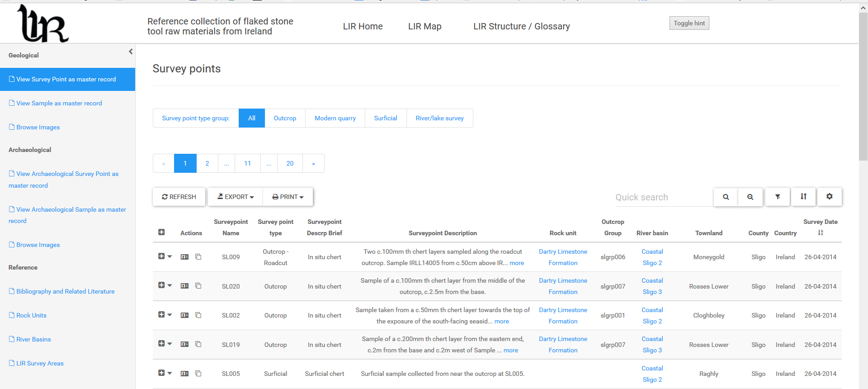The width and height of the screenshot is (868, 389).
Task: Open LIR Map in the top menu
Action: pyautogui.click(x=425, y=26)
